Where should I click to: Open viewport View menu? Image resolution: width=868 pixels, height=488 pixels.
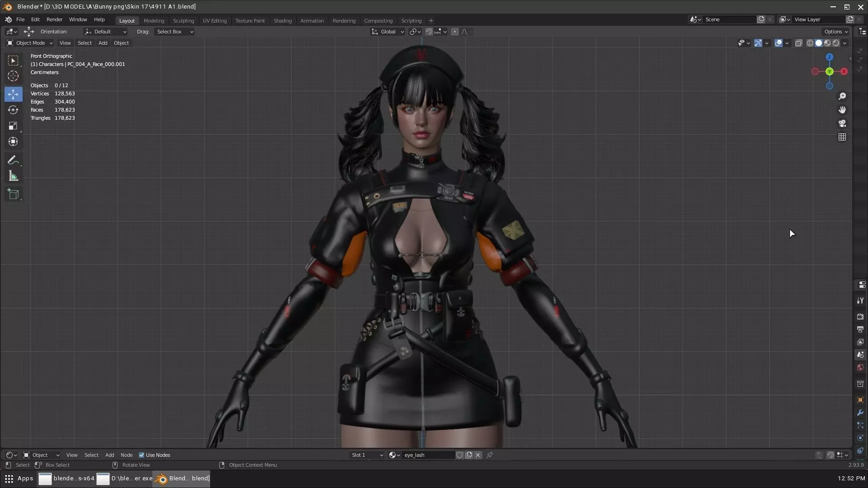point(65,43)
